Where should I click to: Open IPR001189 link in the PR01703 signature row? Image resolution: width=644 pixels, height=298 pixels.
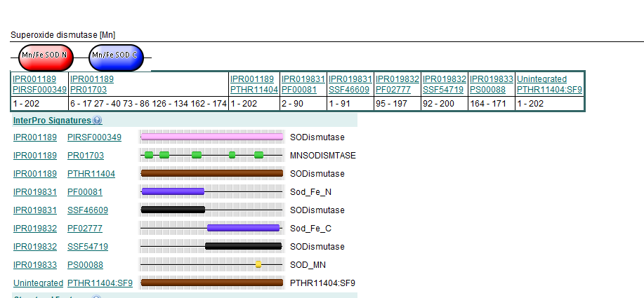35,156
